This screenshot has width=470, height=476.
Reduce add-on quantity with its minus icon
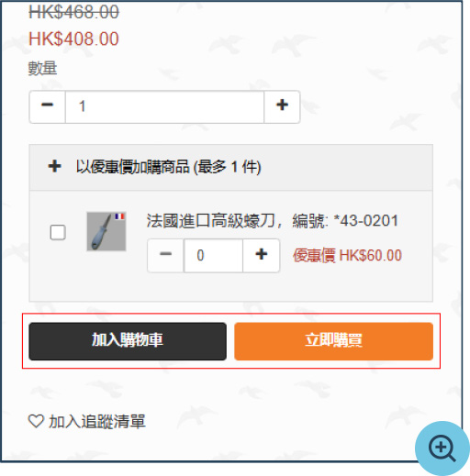pyautogui.click(x=165, y=255)
